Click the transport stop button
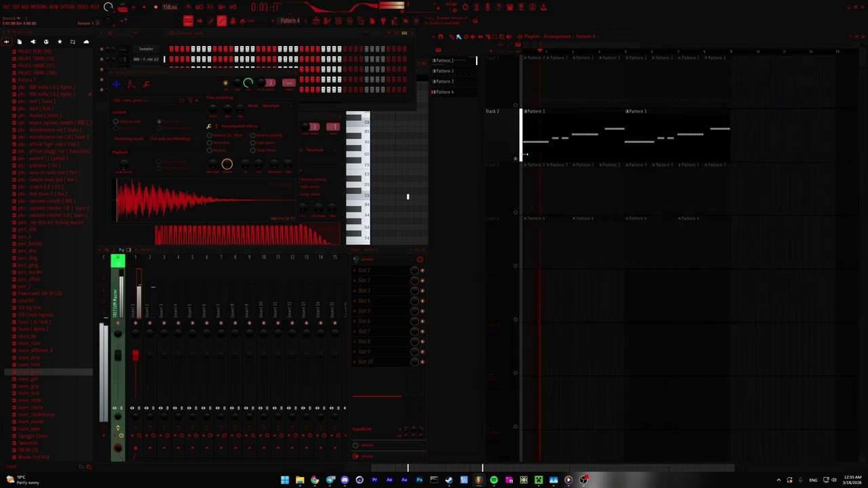The width and height of the screenshot is (868, 488). [x=144, y=7]
